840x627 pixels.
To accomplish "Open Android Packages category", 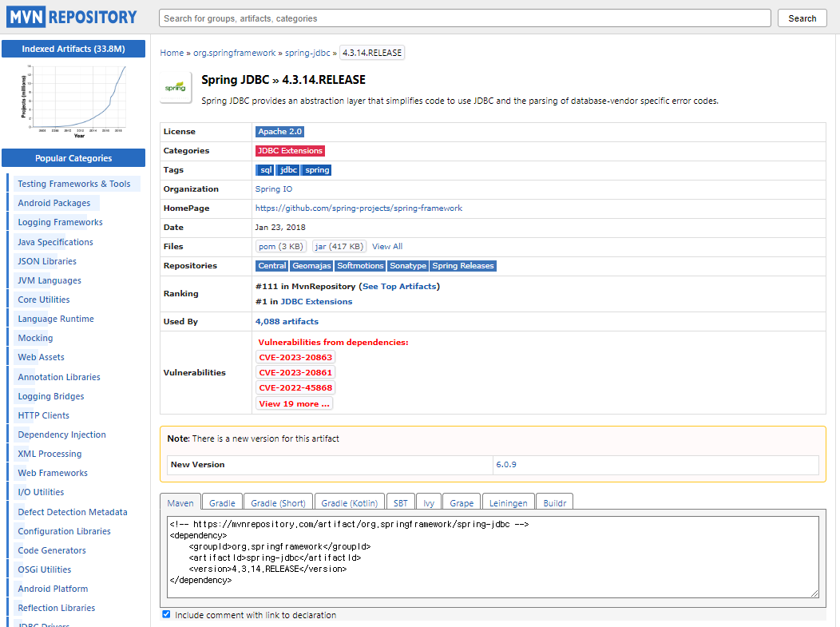I will pyautogui.click(x=54, y=203).
